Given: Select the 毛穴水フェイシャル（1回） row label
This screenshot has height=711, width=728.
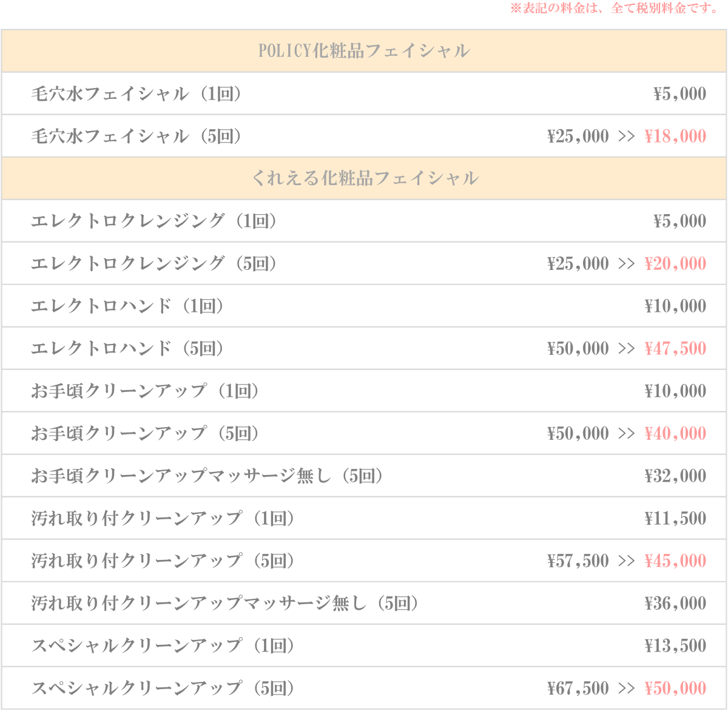Looking at the screenshot, I should pos(137,94).
